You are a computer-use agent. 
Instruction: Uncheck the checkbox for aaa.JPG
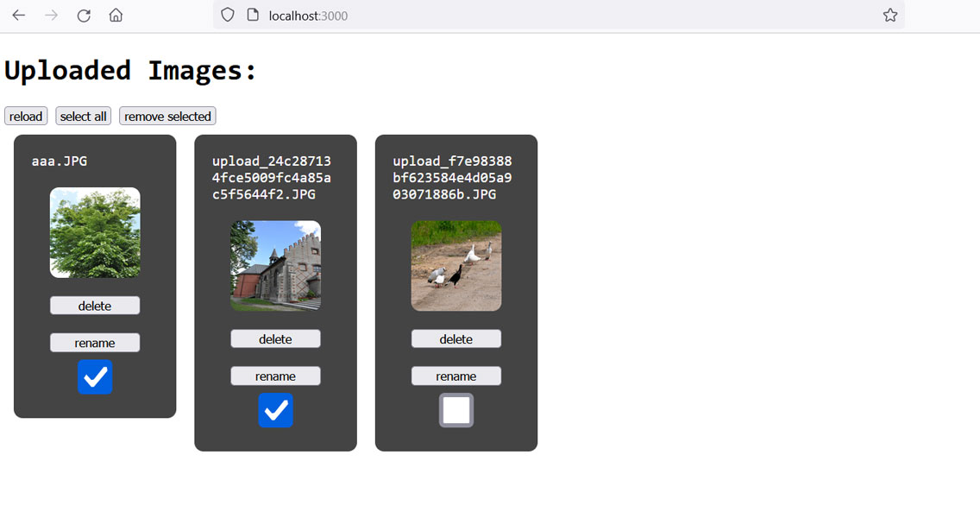(95, 377)
